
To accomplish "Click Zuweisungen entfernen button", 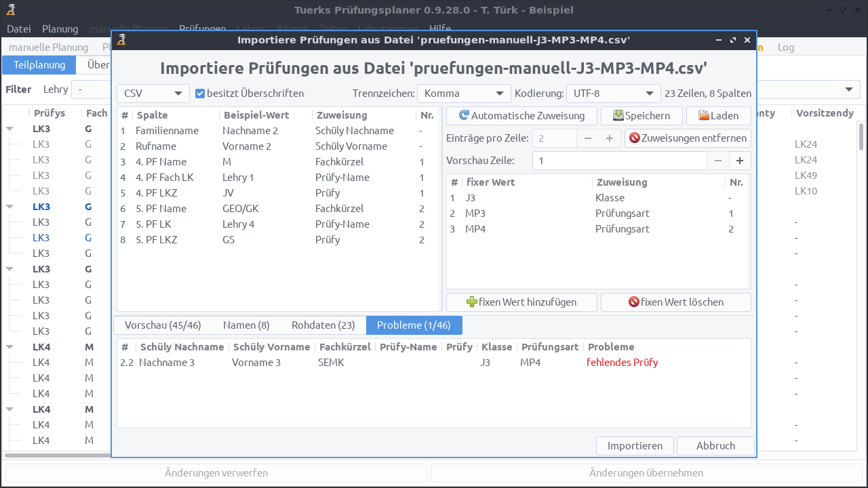I will click(x=688, y=138).
